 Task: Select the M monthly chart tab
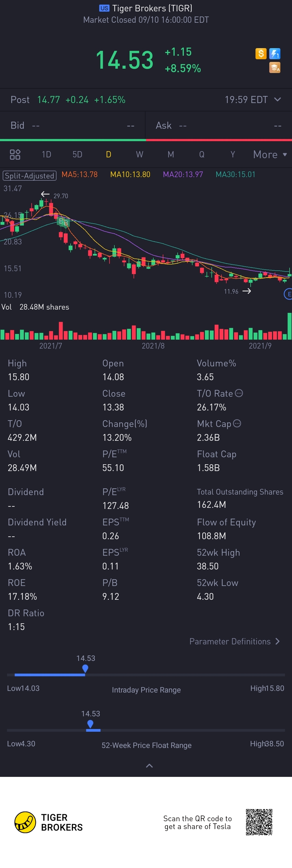(171, 154)
